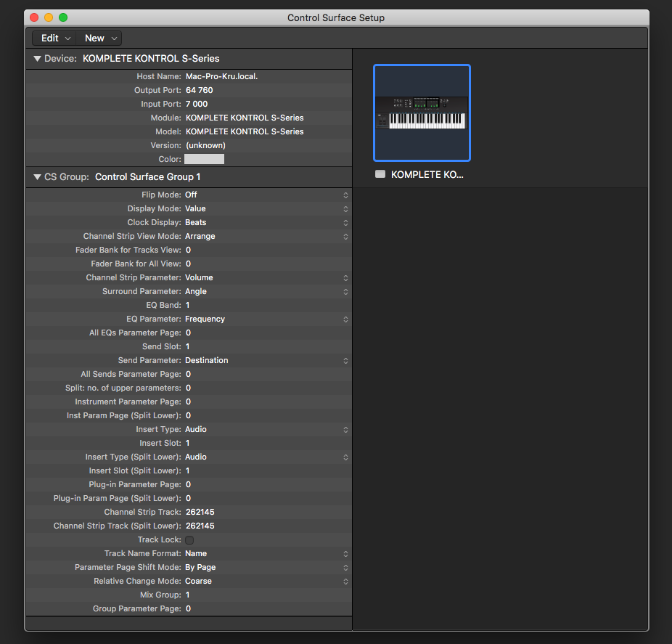The width and height of the screenshot is (672, 644).
Task: Click the Version value (unknown)
Action: (205, 145)
